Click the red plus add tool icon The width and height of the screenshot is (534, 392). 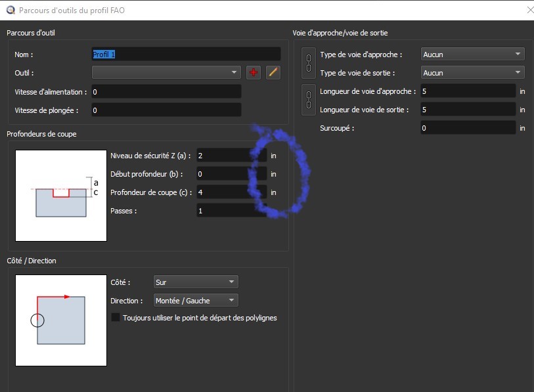254,72
